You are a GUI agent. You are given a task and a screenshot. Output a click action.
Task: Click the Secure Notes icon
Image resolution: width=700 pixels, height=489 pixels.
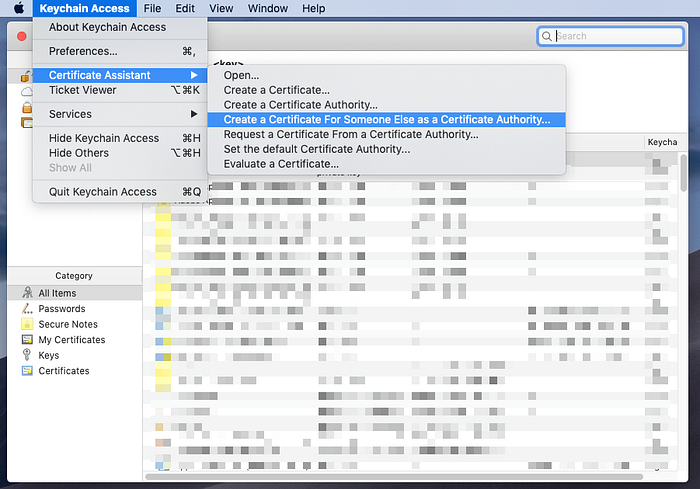27,324
